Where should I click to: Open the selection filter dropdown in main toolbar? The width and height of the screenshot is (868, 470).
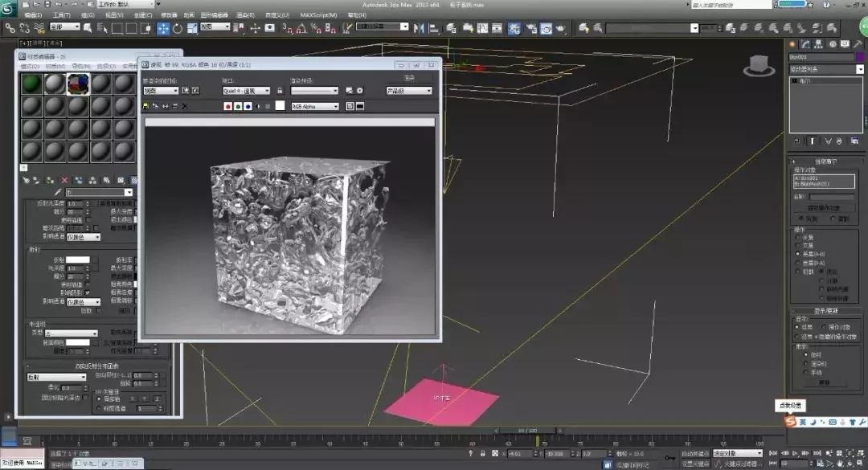65,27
